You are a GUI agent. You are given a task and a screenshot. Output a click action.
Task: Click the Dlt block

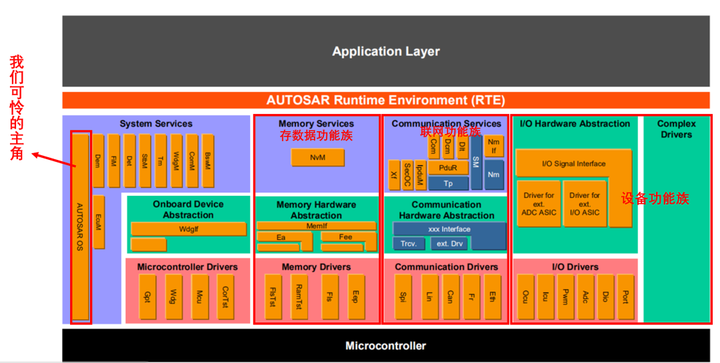point(462,147)
